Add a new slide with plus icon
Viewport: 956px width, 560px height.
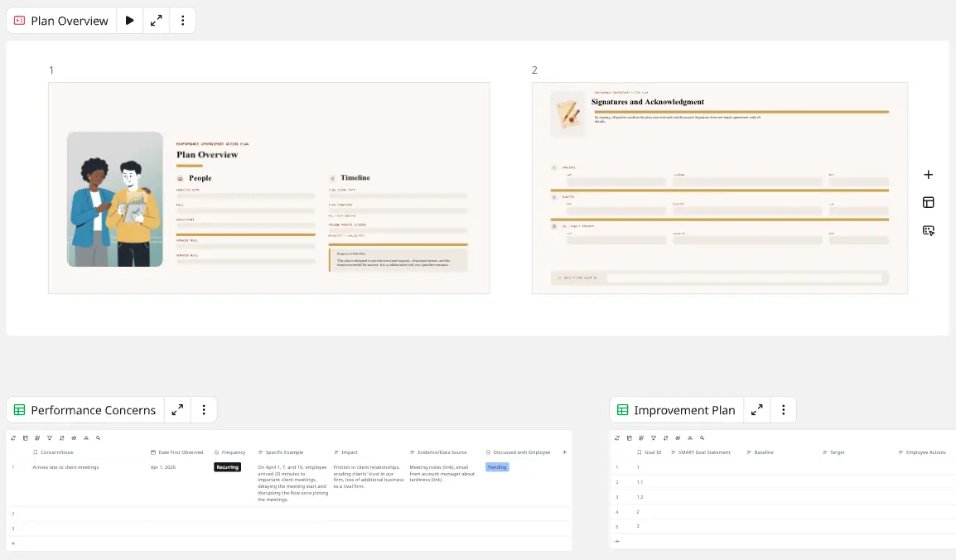tap(929, 175)
